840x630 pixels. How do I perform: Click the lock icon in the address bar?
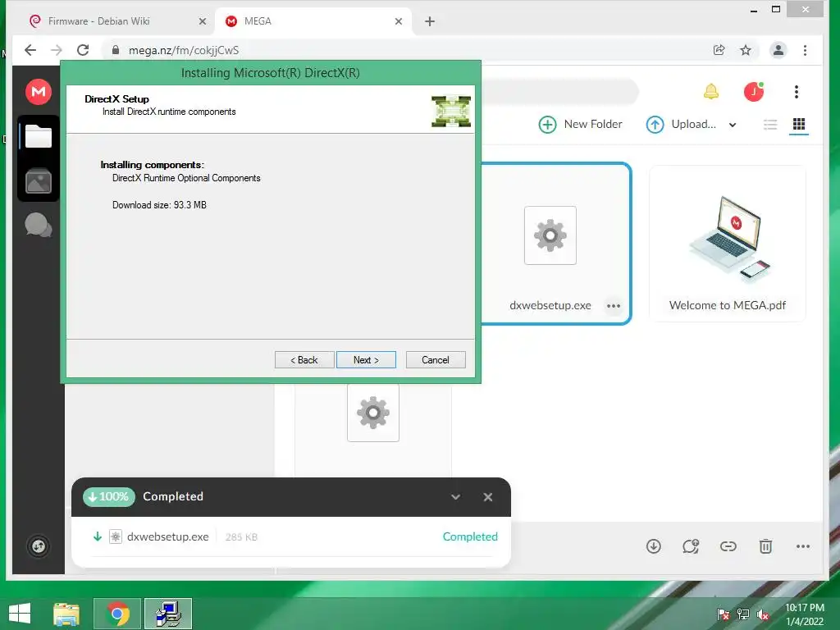(x=115, y=50)
